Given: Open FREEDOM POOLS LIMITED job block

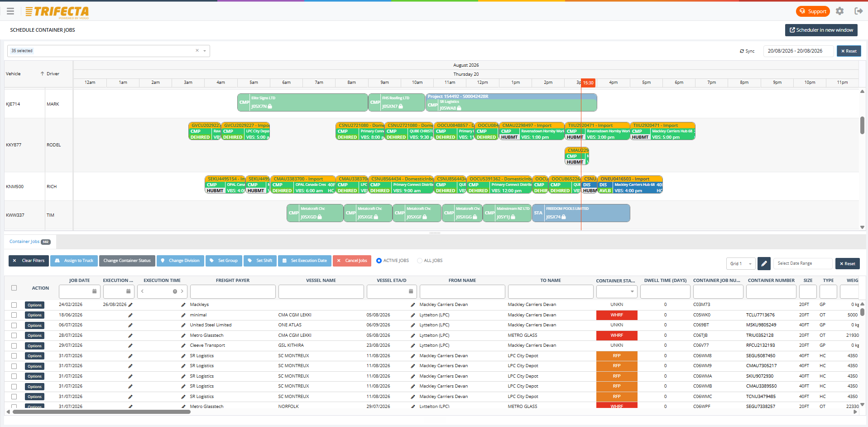Looking at the screenshot, I should point(581,213).
